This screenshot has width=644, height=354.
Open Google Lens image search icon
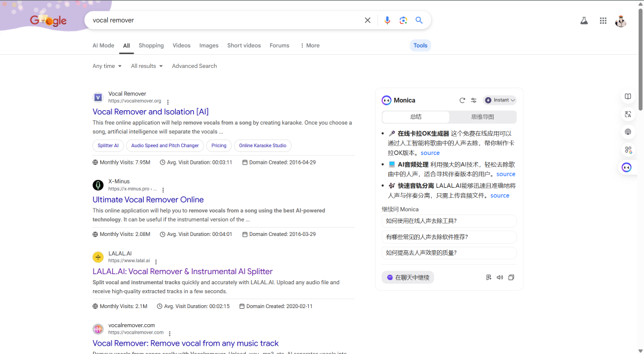(x=403, y=20)
